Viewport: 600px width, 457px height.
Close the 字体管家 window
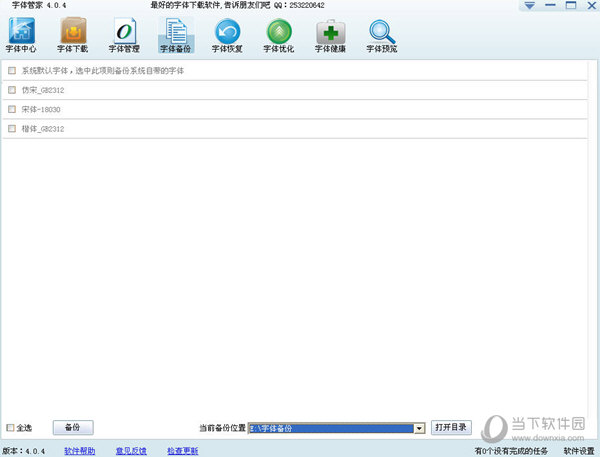pyautogui.click(x=592, y=5)
